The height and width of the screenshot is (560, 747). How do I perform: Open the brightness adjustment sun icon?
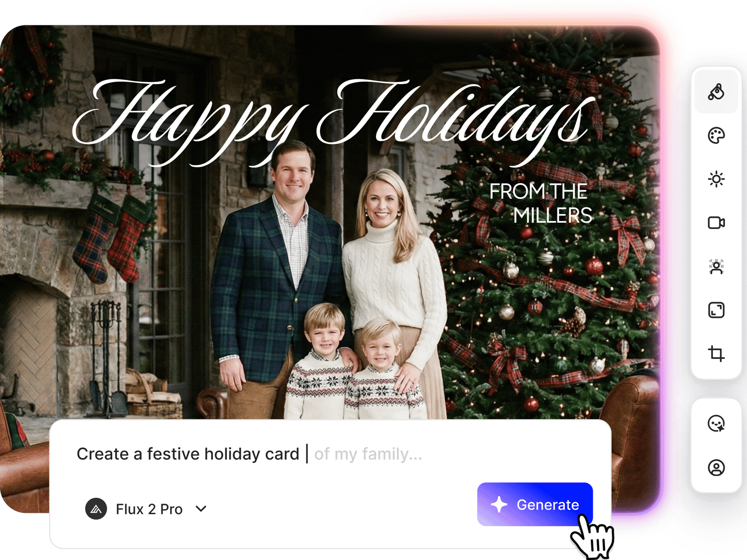[716, 179]
